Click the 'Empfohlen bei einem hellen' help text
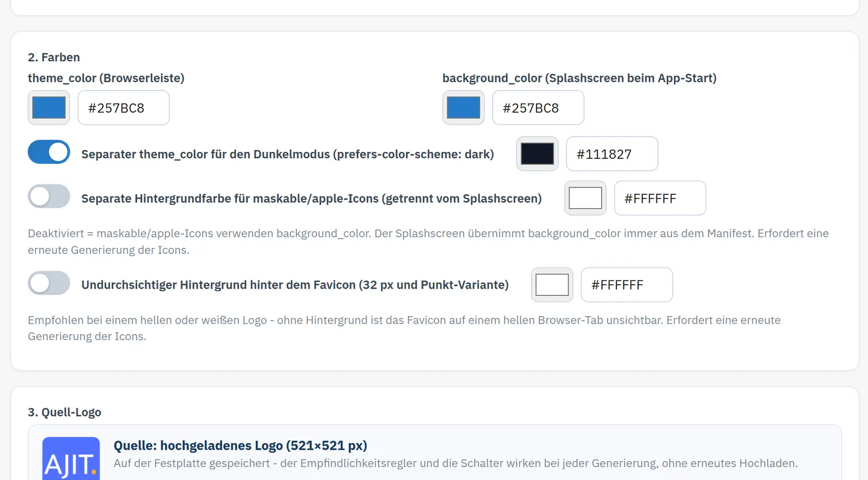Viewport: 868px width, 480px height. [404, 328]
